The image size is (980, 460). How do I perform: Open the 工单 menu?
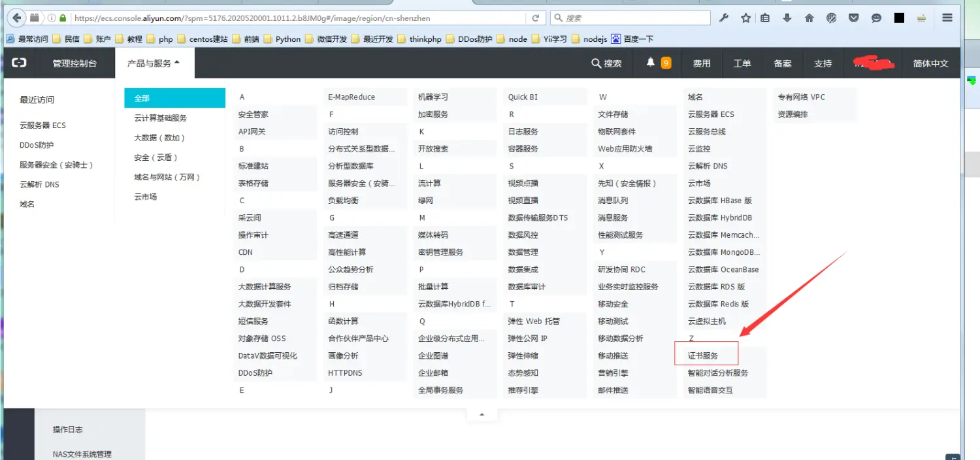pyautogui.click(x=742, y=63)
